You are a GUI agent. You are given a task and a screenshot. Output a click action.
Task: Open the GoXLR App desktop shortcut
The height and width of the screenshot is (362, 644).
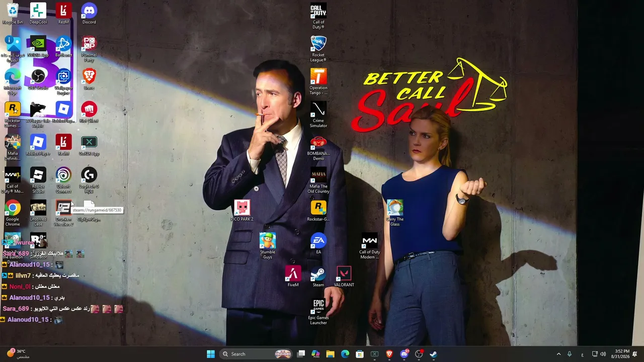coord(89,145)
